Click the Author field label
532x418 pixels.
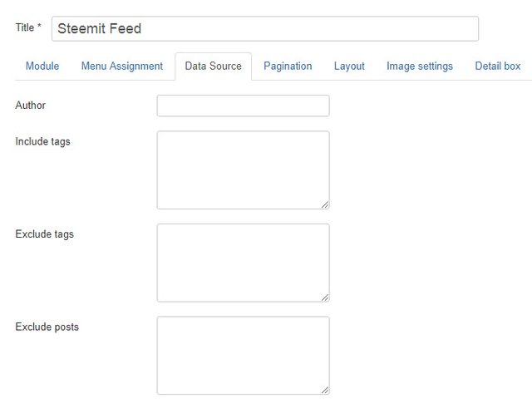click(30, 106)
